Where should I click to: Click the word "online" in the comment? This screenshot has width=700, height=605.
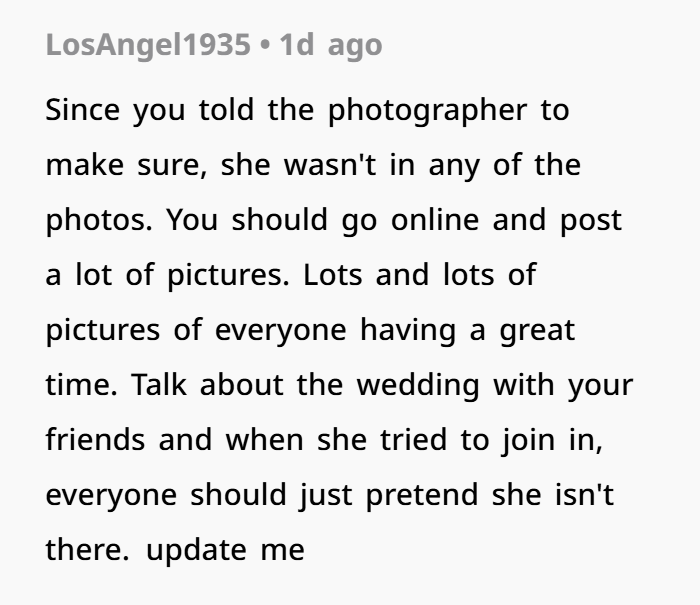pos(434,220)
